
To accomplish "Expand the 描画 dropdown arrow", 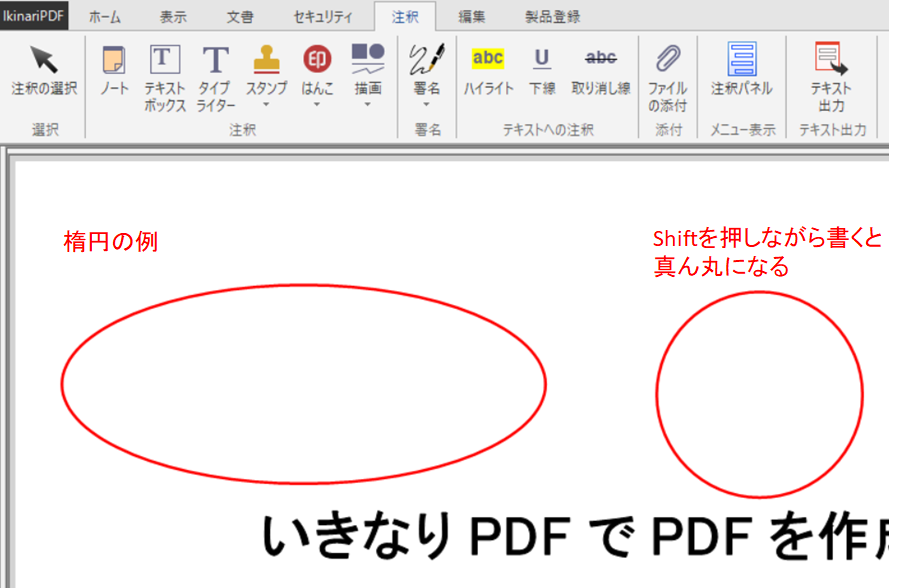I will pos(367,105).
